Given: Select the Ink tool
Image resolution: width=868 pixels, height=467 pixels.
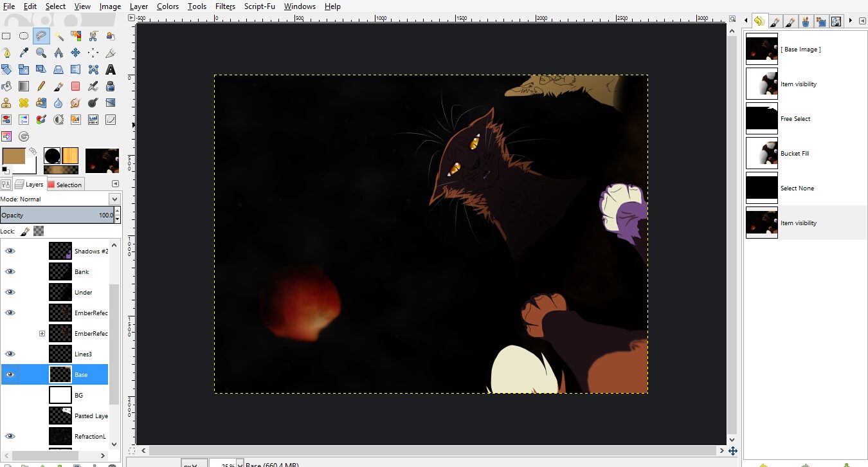Looking at the screenshot, I should point(111,86).
